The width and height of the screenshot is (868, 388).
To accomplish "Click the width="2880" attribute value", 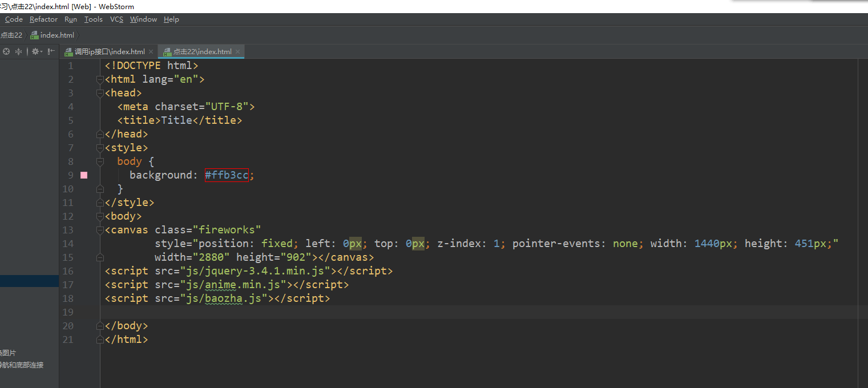I will point(192,257).
